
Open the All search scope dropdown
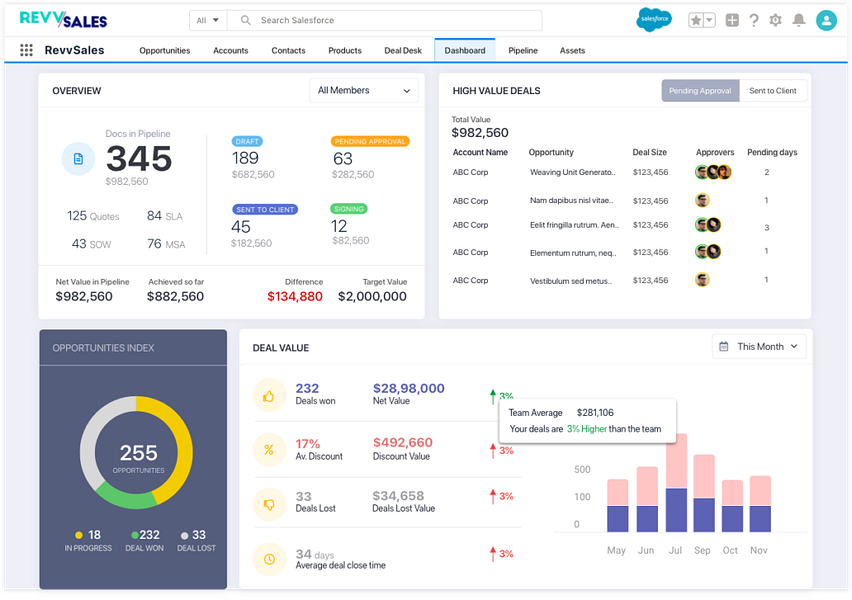pos(208,20)
